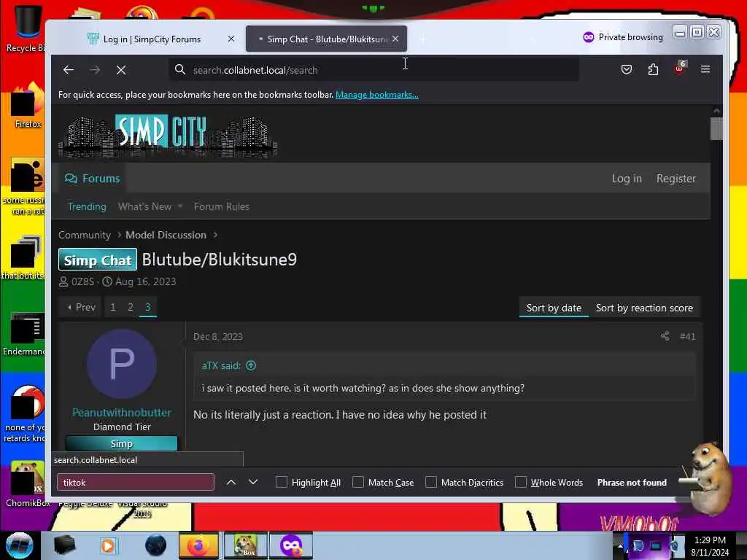Go back using the browser back arrow

click(69, 70)
